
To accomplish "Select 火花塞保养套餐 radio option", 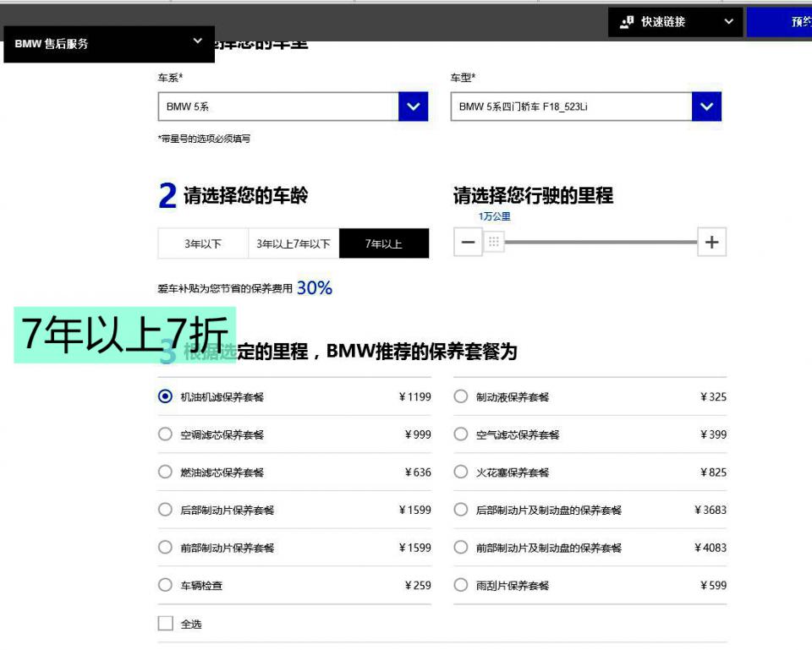I will click(x=461, y=472).
